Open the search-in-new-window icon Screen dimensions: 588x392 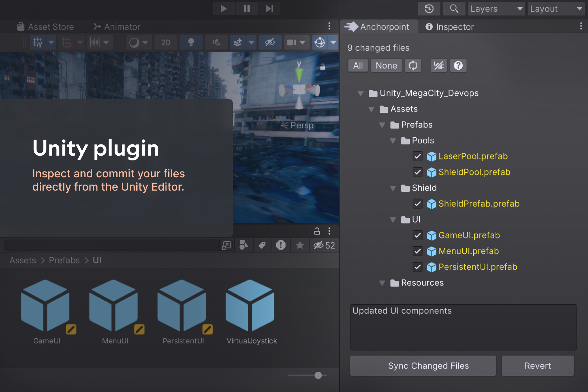(x=226, y=245)
